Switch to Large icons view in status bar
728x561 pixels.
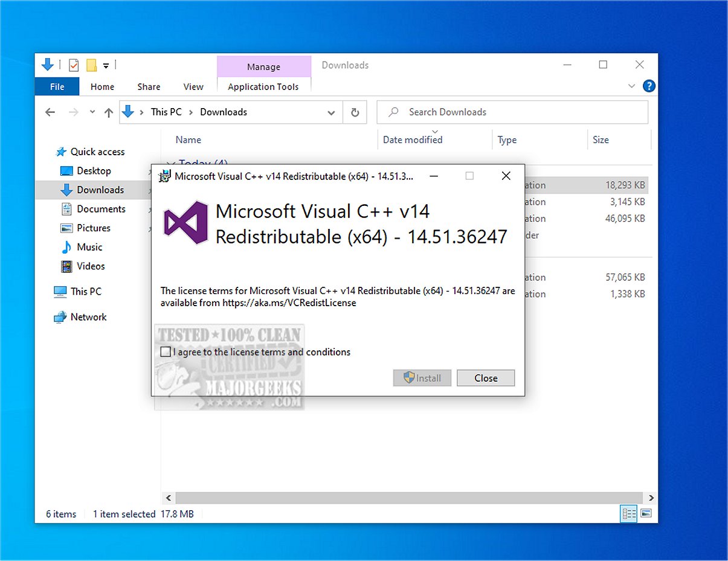[x=646, y=514]
